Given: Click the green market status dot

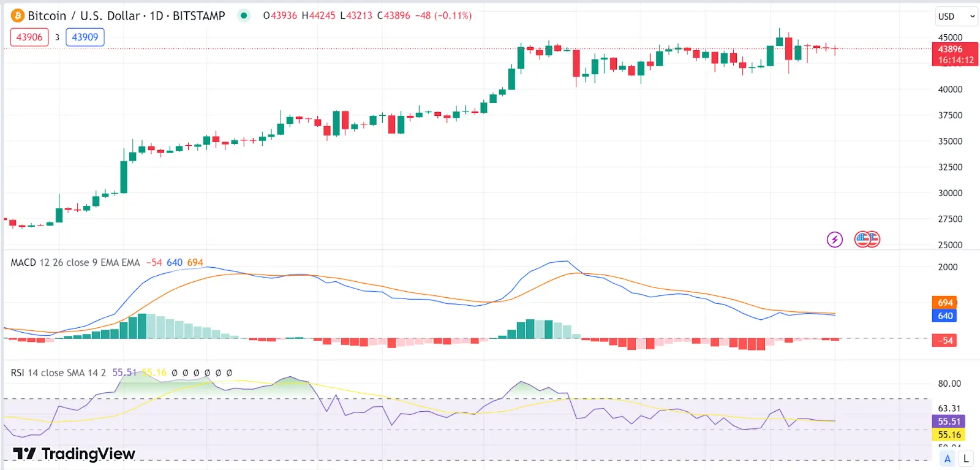Looking at the screenshot, I should click(x=244, y=15).
